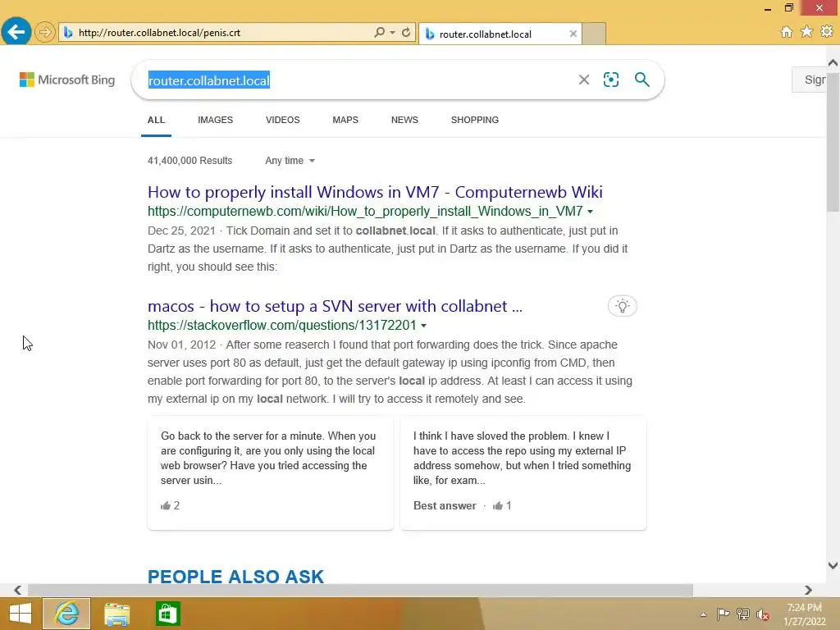Expand the address bar search dropdown arrow
Image resolution: width=840 pixels, height=630 pixels.
[x=393, y=32]
